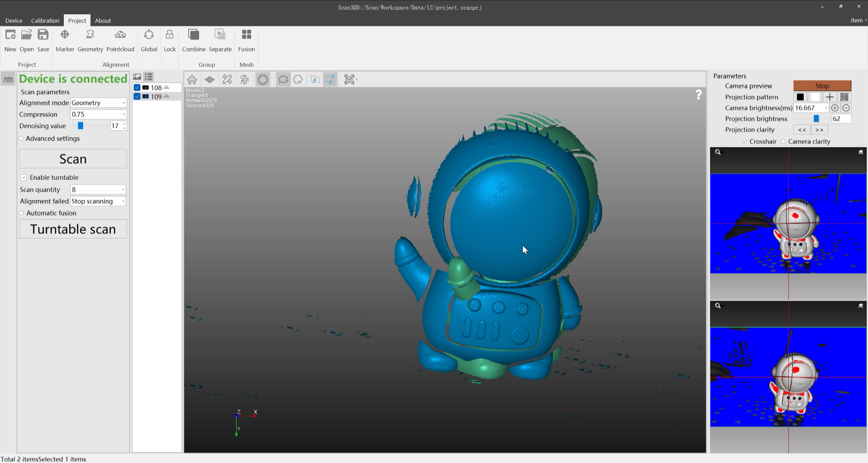Image resolution: width=868 pixels, height=463 pixels.
Task: Decrease camera brightness with minus icon
Action: pyautogui.click(x=846, y=108)
